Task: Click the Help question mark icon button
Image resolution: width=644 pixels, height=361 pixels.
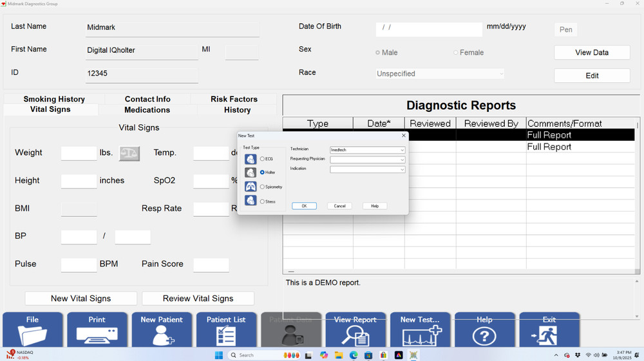Action: 485,330
